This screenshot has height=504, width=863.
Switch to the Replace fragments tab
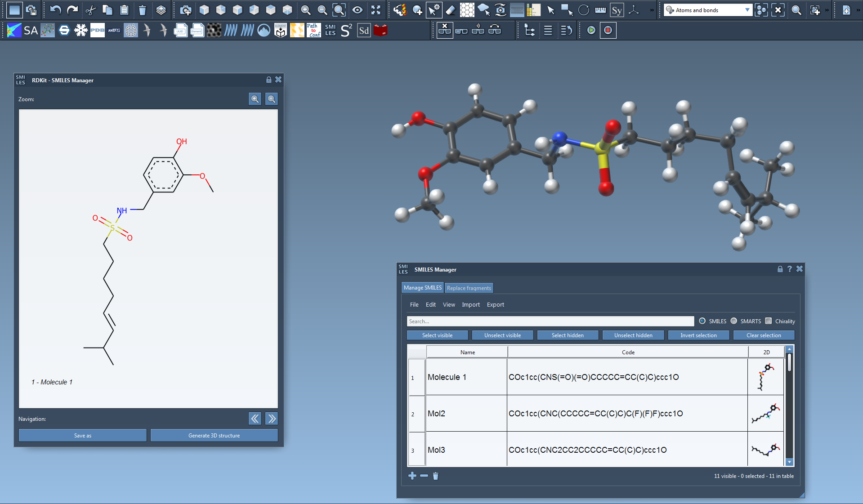(x=469, y=288)
